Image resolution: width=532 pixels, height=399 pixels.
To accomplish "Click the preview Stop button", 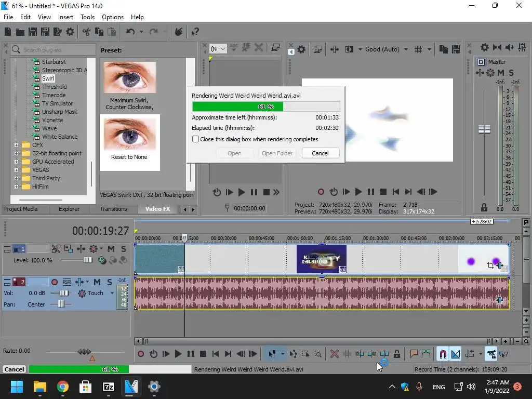I will (x=383, y=192).
